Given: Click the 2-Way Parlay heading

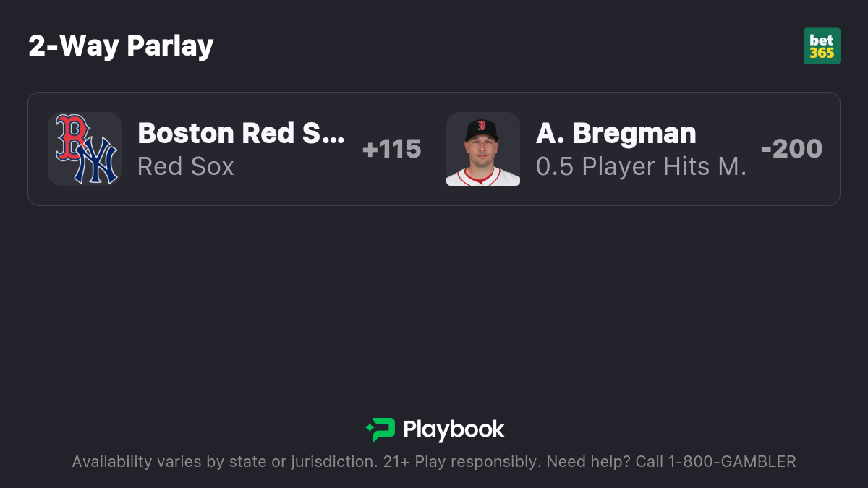Looking at the screenshot, I should (x=121, y=46).
